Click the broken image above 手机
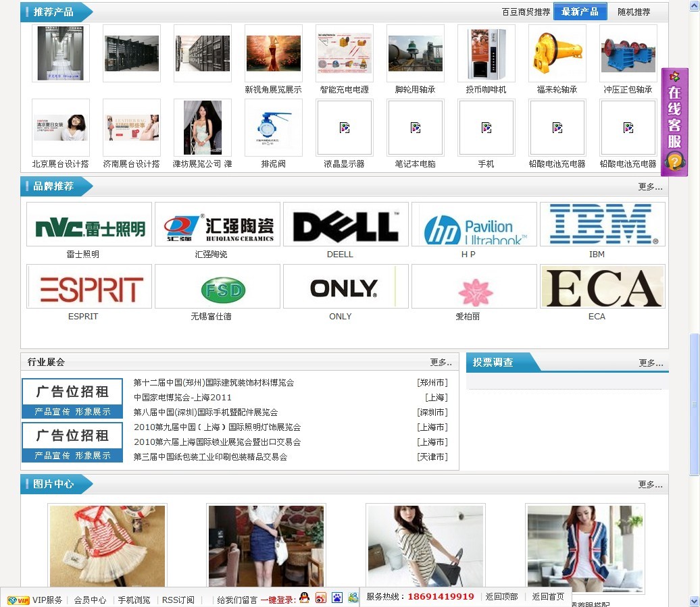This screenshot has height=607, width=700. pyautogui.click(x=486, y=128)
